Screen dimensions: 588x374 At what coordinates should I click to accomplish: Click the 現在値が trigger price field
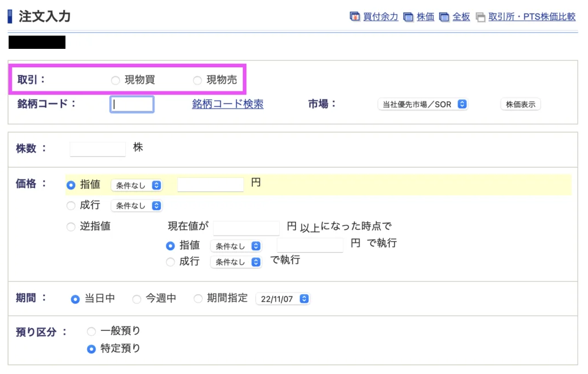pyautogui.click(x=246, y=228)
